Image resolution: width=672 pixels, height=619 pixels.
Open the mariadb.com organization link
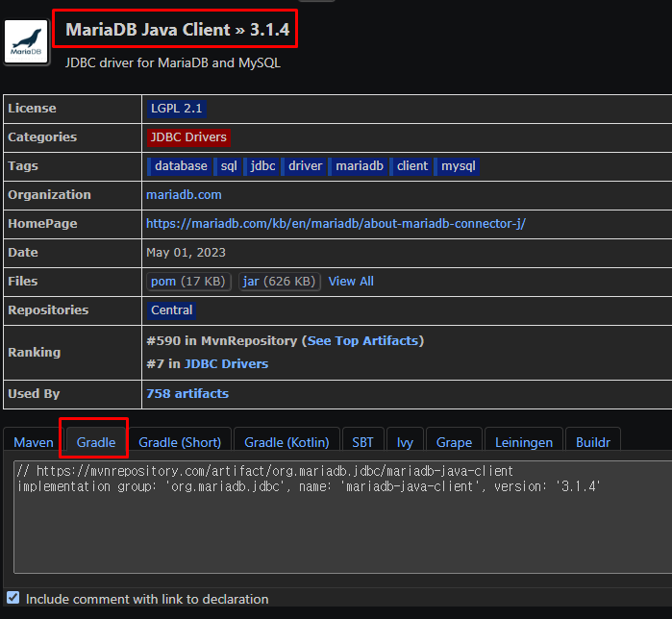point(184,195)
